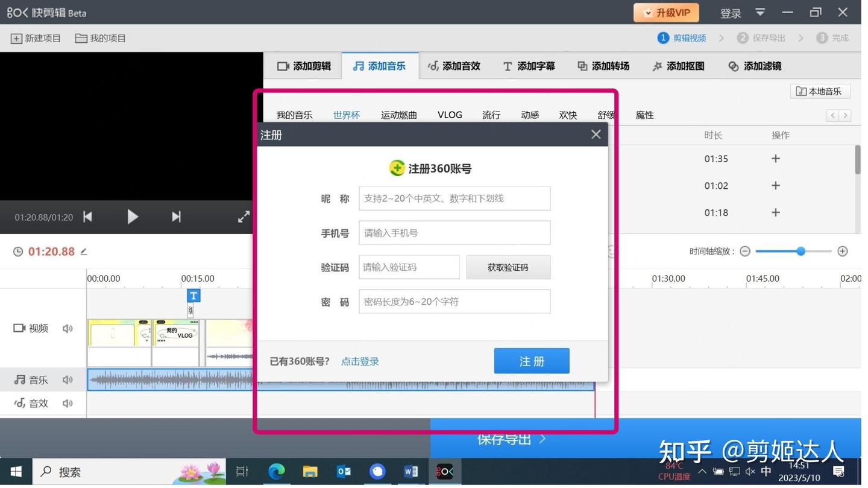Focus the 昵称 nickname field

pos(454,198)
